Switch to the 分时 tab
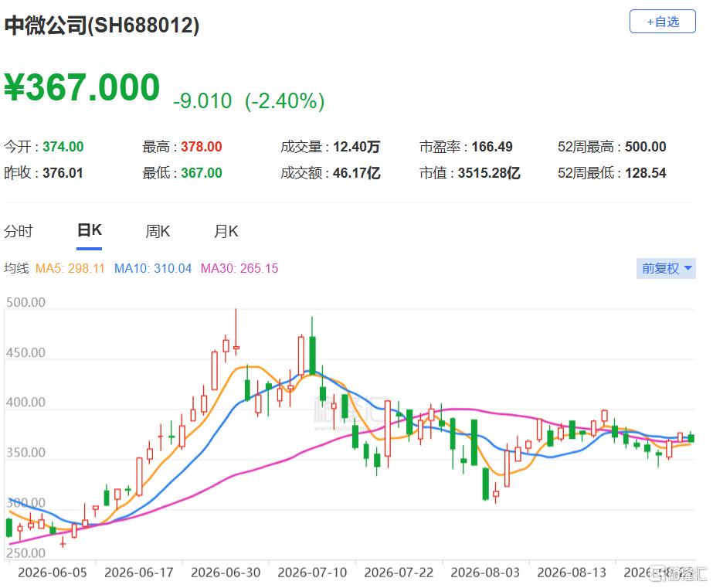 [19, 231]
